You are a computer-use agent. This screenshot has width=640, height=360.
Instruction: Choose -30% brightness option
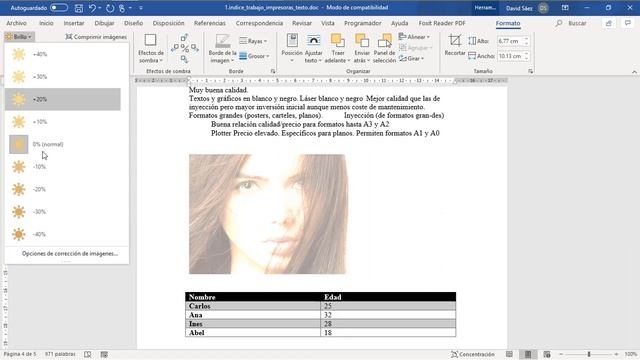pos(63,211)
